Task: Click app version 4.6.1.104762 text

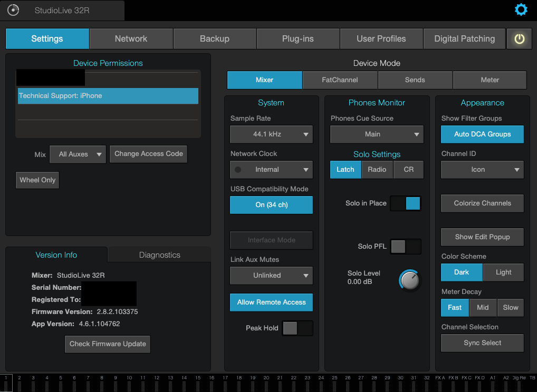Action: click(x=99, y=324)
